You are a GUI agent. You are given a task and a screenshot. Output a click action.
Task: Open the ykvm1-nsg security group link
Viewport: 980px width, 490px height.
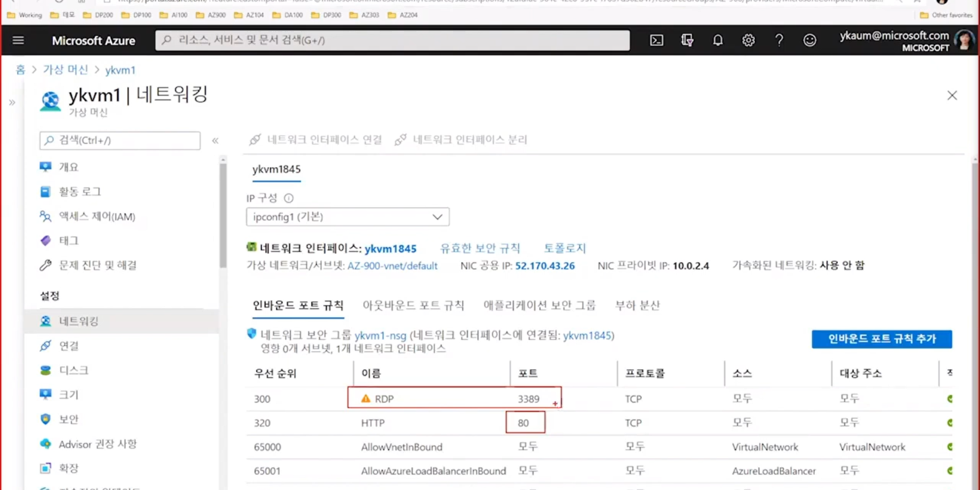pos(380,335)
